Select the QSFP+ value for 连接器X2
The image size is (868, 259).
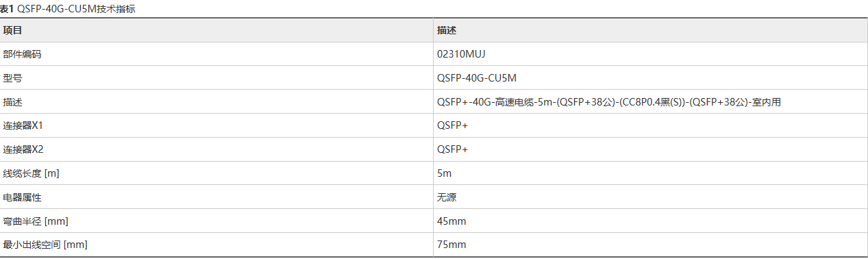452,149
